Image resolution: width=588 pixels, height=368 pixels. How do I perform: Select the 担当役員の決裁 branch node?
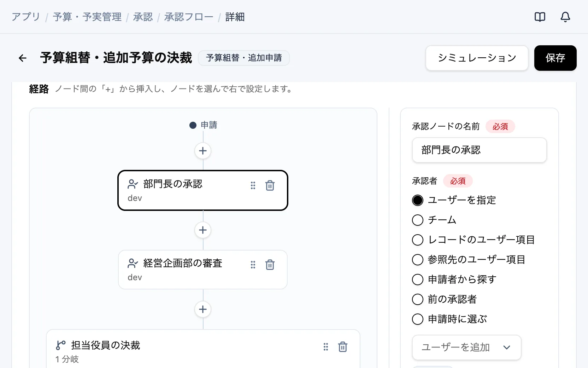tap(203, 349)
